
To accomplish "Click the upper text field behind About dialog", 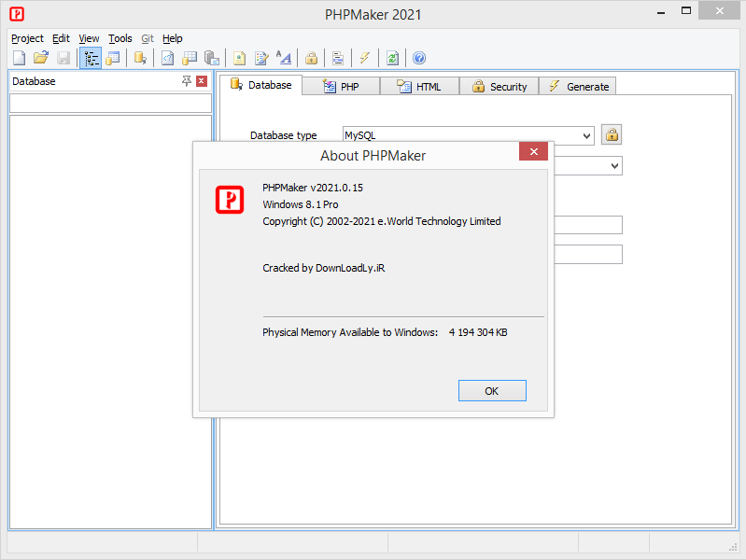I will [588, 225].
